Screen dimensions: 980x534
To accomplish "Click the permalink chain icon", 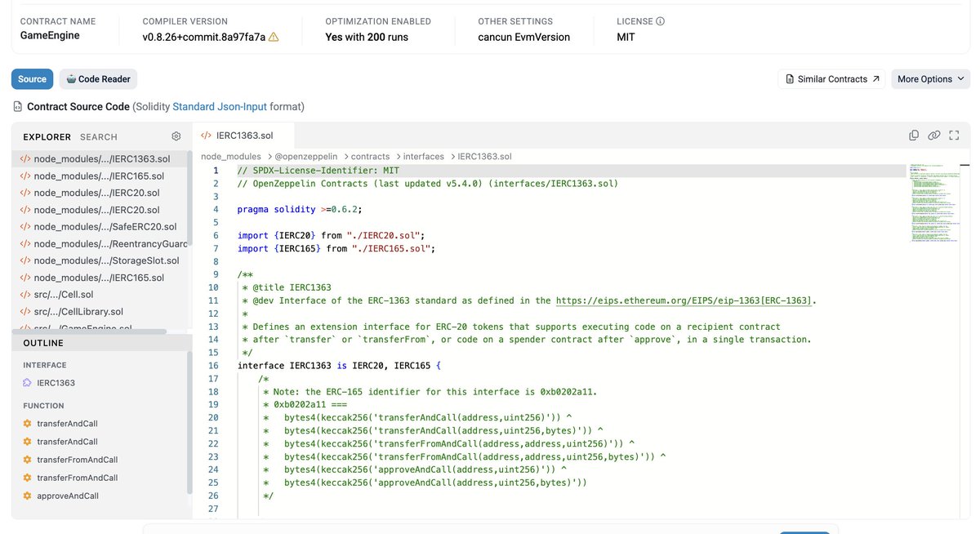I will tap(934, 136).
